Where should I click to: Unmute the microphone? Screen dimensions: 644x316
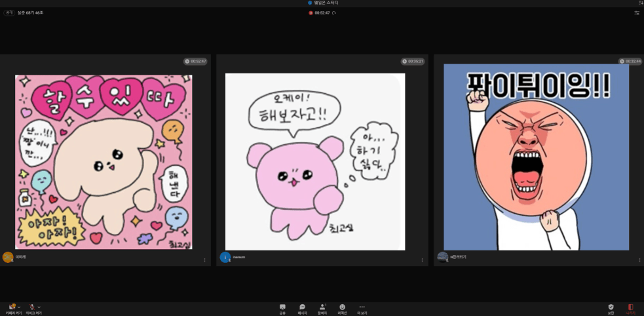32,307
